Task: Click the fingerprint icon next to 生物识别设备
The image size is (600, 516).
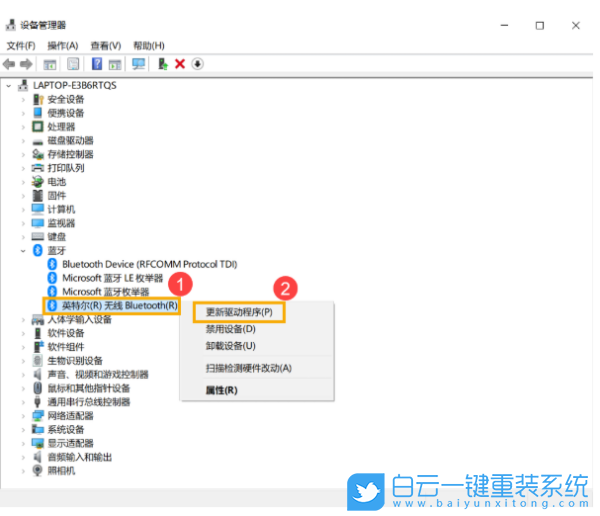Action: (38, 360)
